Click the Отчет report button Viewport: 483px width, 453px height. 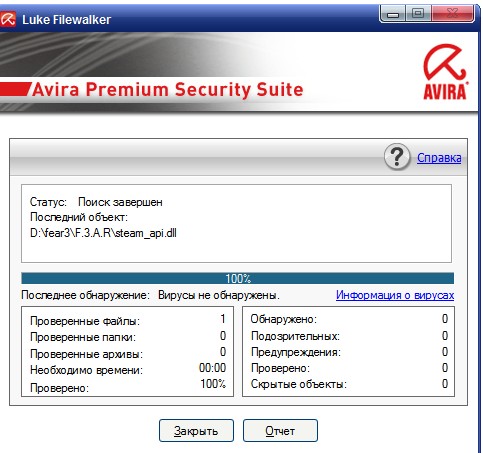coord(280,431)
